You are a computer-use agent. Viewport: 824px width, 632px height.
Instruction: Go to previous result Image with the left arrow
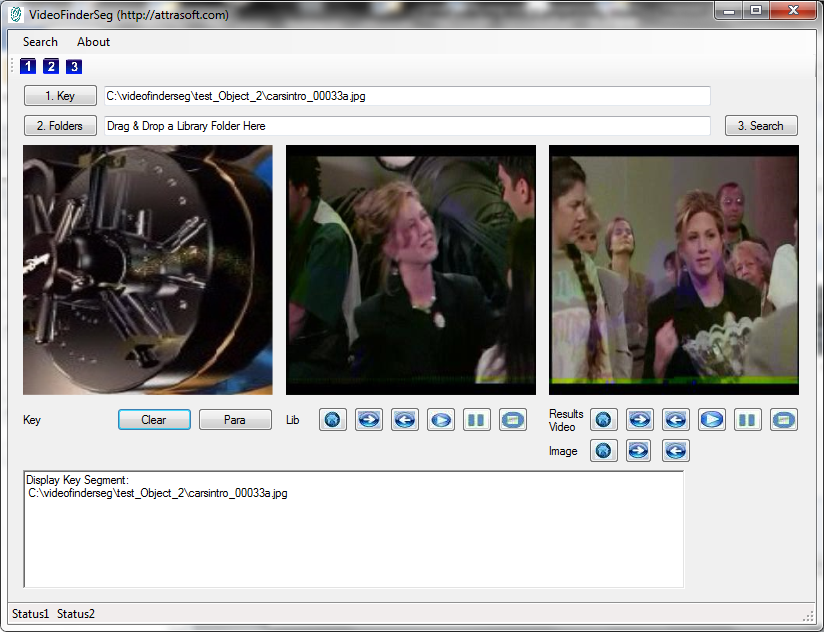tap(676, 451)
